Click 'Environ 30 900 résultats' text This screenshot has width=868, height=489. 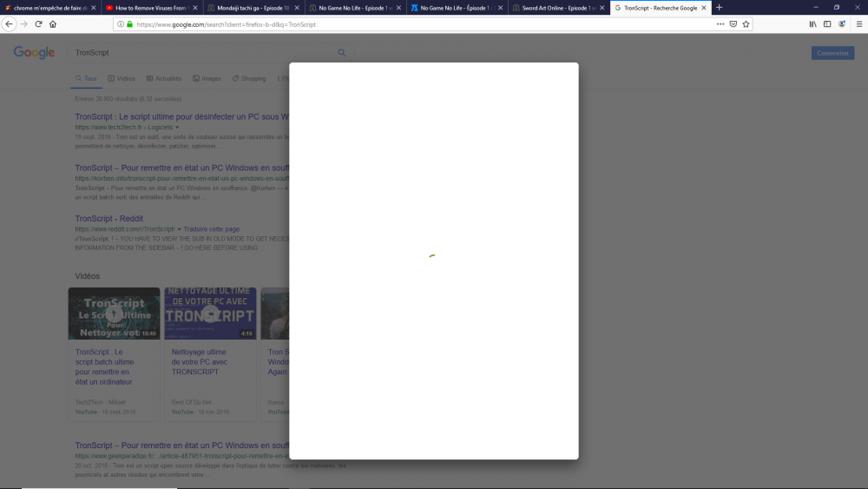click(128, 99)
